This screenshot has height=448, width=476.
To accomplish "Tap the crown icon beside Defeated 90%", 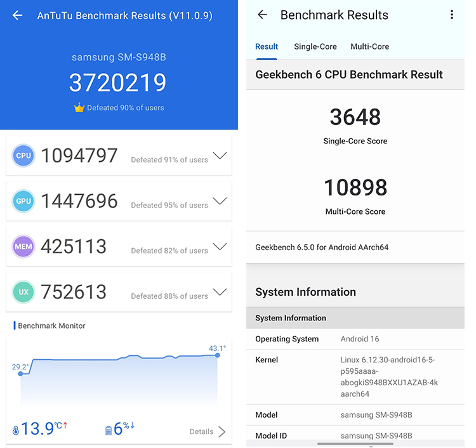I will coord(79,108).
